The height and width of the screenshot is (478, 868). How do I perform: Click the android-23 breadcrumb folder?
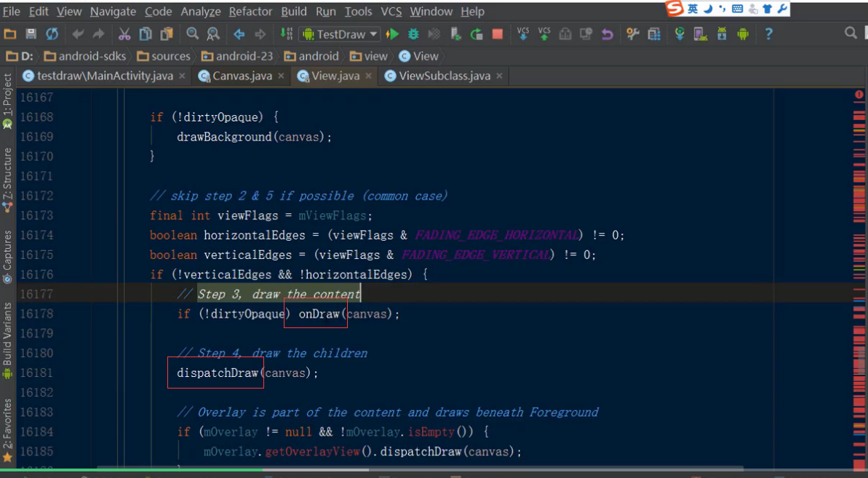tap(237, 56)
